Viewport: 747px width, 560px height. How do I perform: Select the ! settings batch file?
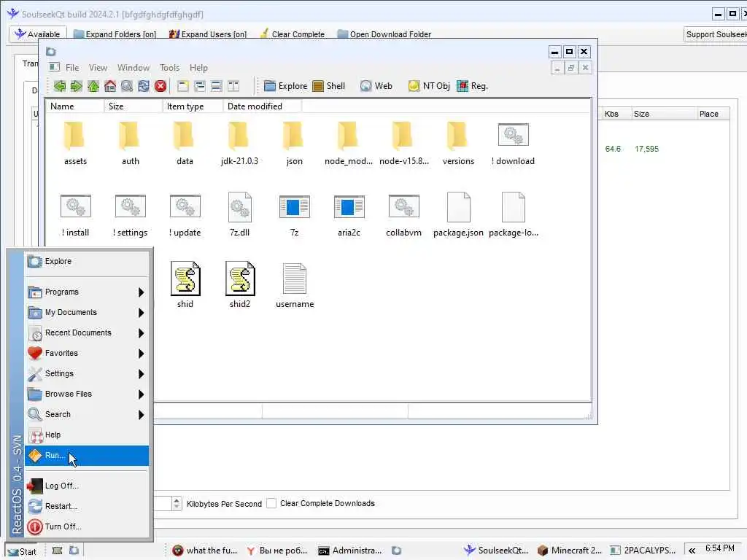click(130, 214)
